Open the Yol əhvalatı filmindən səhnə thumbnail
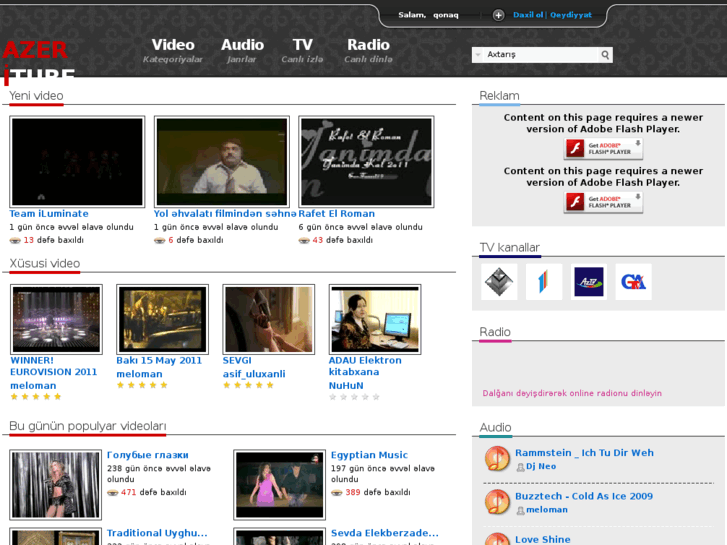The width and height of the screenshot is (727, 545). click(222, 161)
